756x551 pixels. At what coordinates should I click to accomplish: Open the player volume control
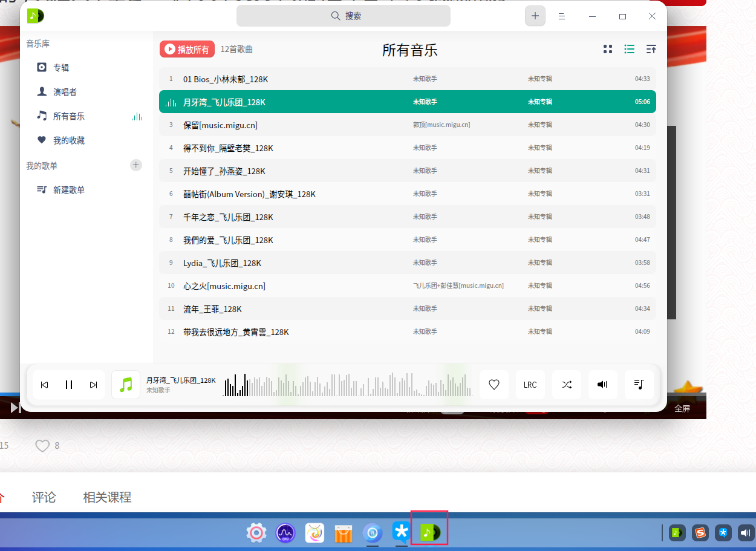[x=603, y=385]
